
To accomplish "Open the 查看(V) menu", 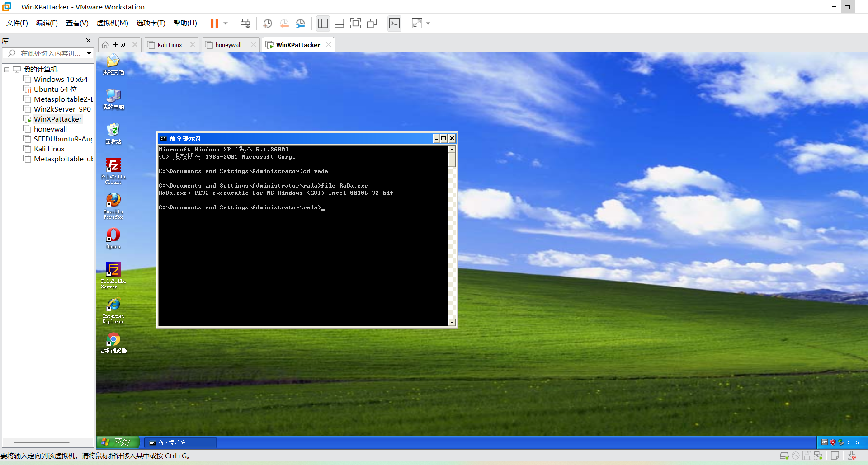I will (x=77, y=23).
